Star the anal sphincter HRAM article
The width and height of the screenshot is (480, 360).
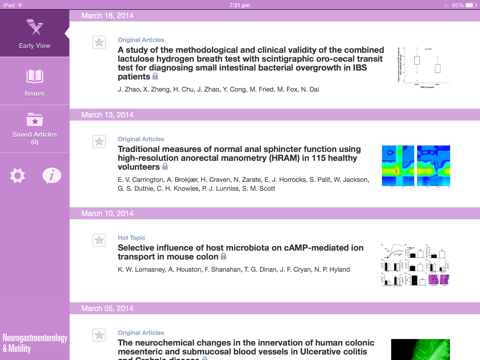[x=99, y=142]
